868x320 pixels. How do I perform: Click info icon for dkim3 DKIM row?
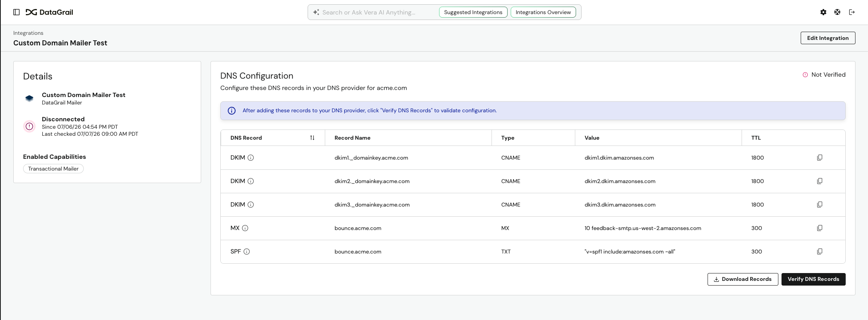click(x=251, y=205)
